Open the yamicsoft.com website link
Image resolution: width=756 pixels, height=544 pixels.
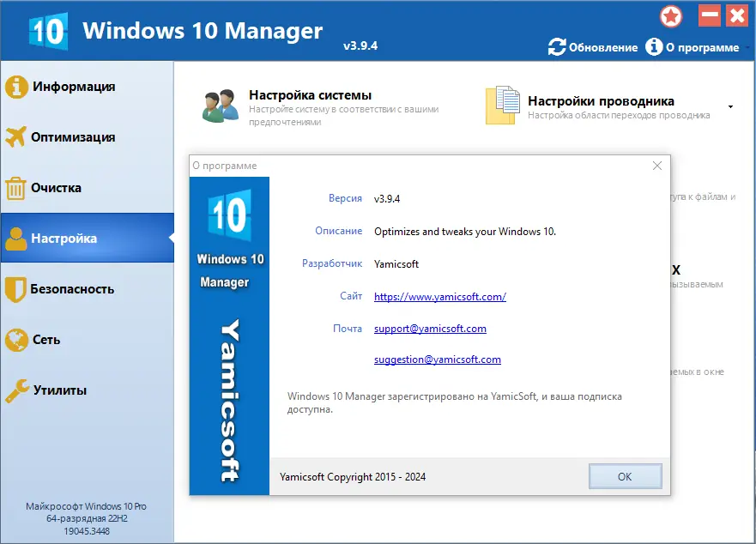point(440,297)
